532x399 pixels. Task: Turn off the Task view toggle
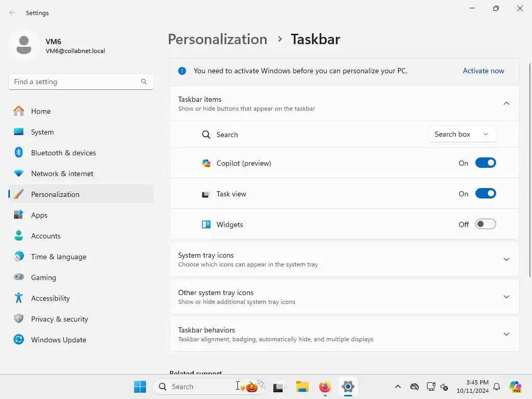coord(485,193)
